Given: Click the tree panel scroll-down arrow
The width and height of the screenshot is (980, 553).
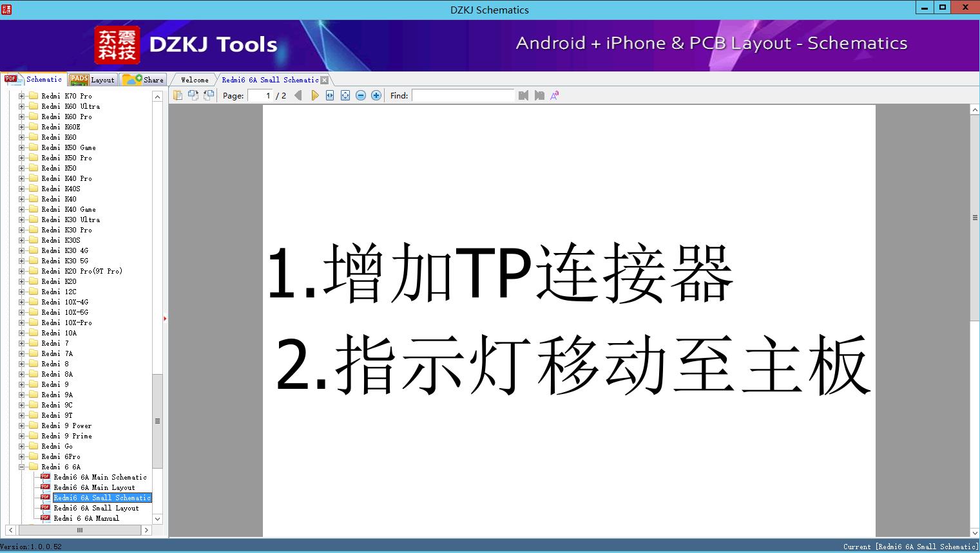Looking at the screenshot, I should point(157,519).
